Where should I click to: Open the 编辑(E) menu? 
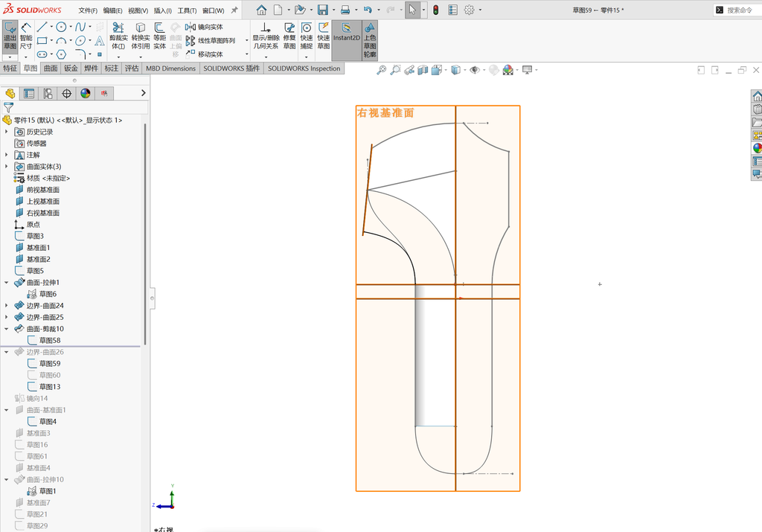(x=113, y=10)
